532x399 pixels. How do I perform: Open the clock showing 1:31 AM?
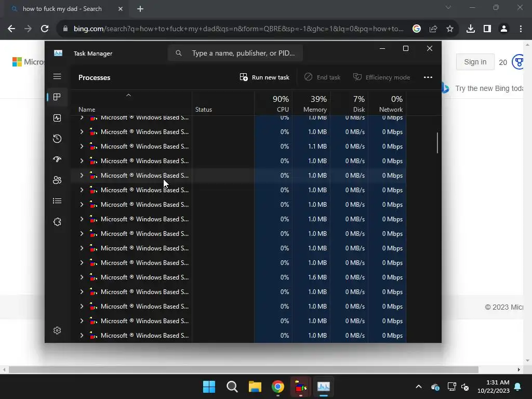[x=494, y=387]
